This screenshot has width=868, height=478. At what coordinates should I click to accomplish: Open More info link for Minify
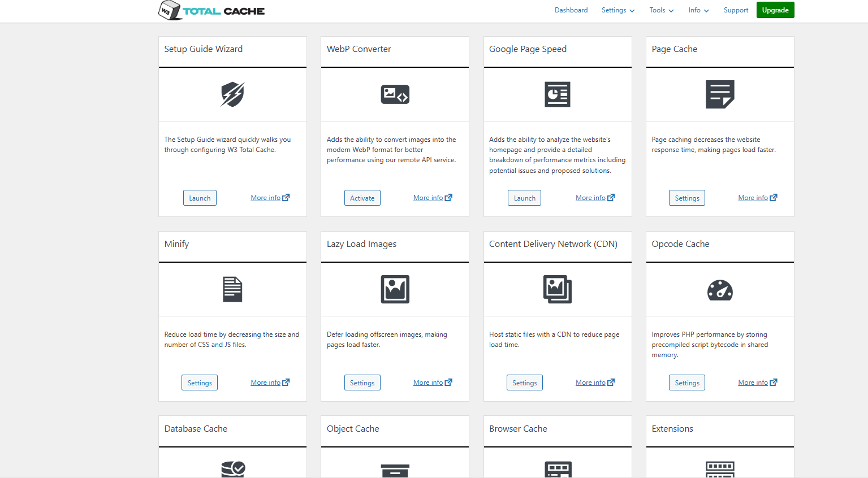coord(270,383)
